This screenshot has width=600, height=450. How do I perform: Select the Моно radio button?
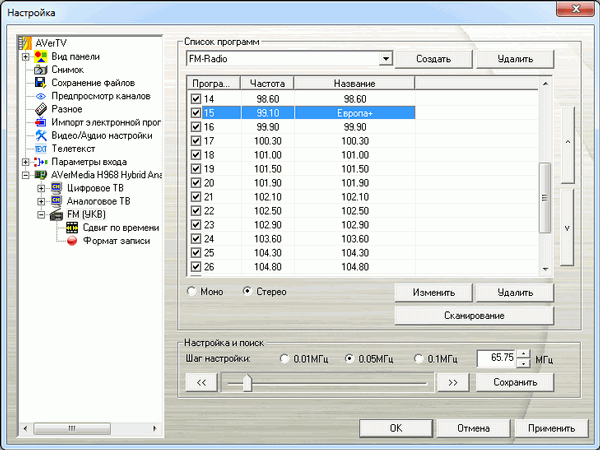192,292
